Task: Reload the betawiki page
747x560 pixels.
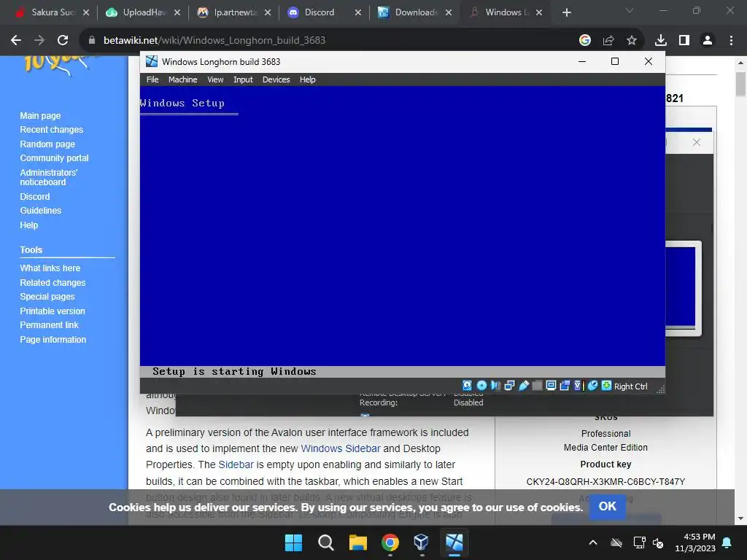Action: point(63,41)
